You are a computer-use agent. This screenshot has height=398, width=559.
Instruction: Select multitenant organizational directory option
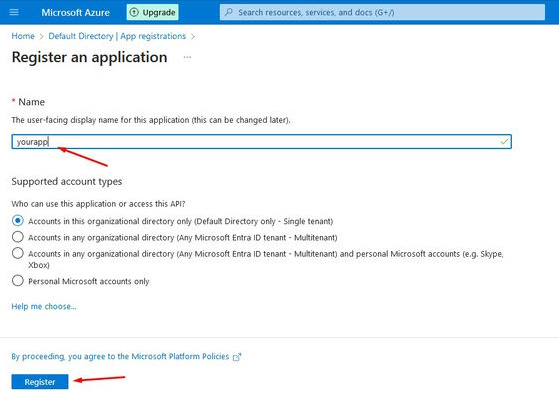[17, 237]
